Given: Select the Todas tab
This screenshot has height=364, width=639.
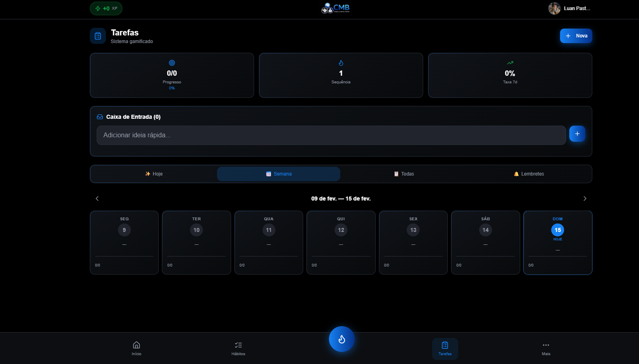Looking at the screenshot, I should 404,174.
